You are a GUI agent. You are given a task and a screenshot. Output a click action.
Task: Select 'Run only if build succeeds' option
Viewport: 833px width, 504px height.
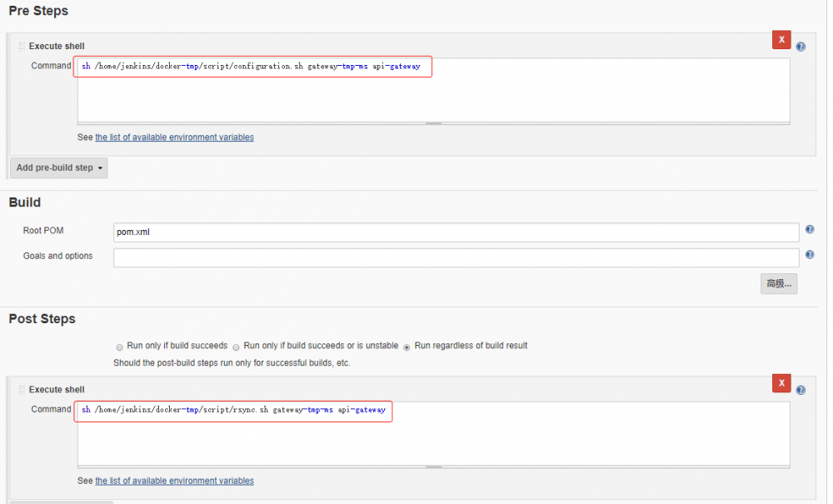point(119,346)
